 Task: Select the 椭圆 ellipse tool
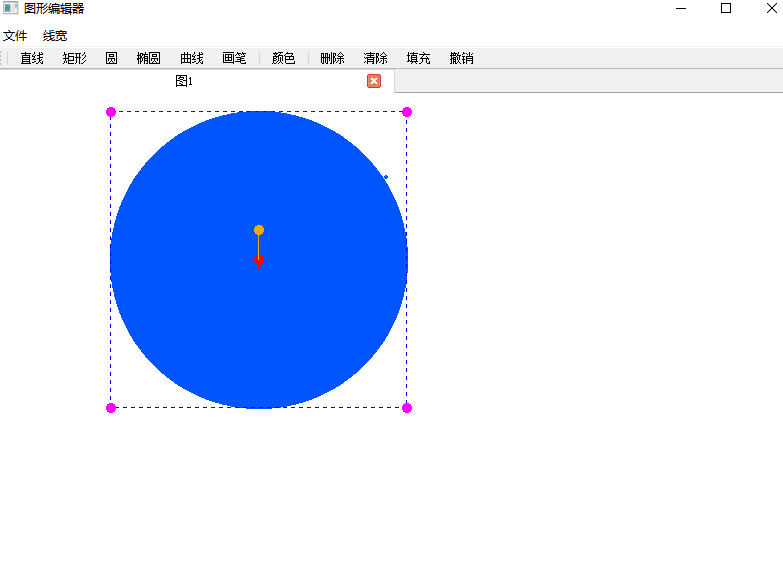(x=148, y=58)
